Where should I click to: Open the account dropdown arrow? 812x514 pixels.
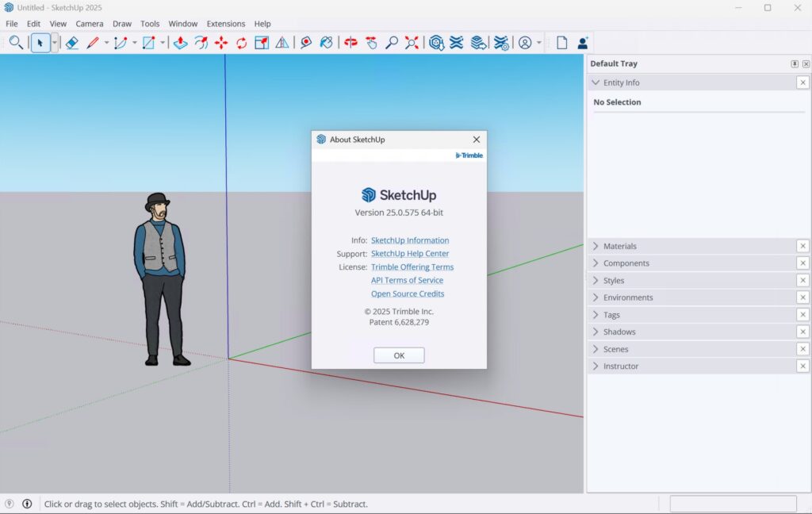[539, 43]
